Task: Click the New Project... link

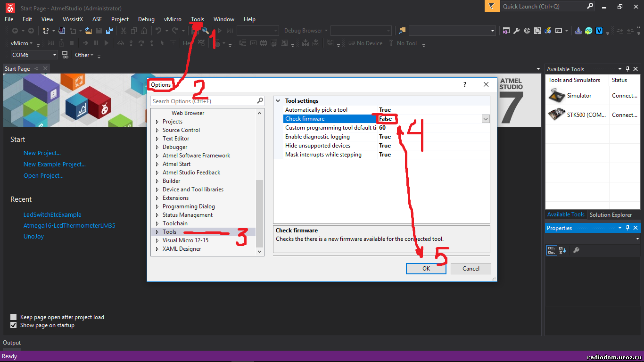Action: coord(42,153)
